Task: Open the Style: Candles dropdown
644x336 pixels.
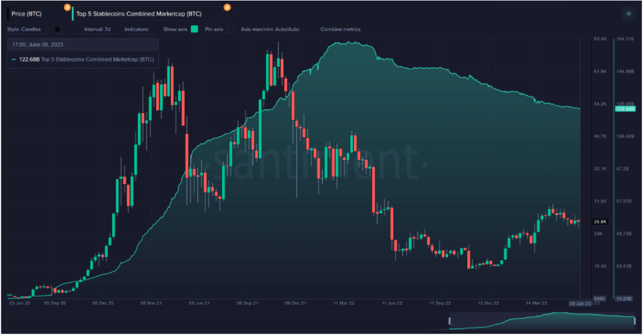Action: (24, 29)
